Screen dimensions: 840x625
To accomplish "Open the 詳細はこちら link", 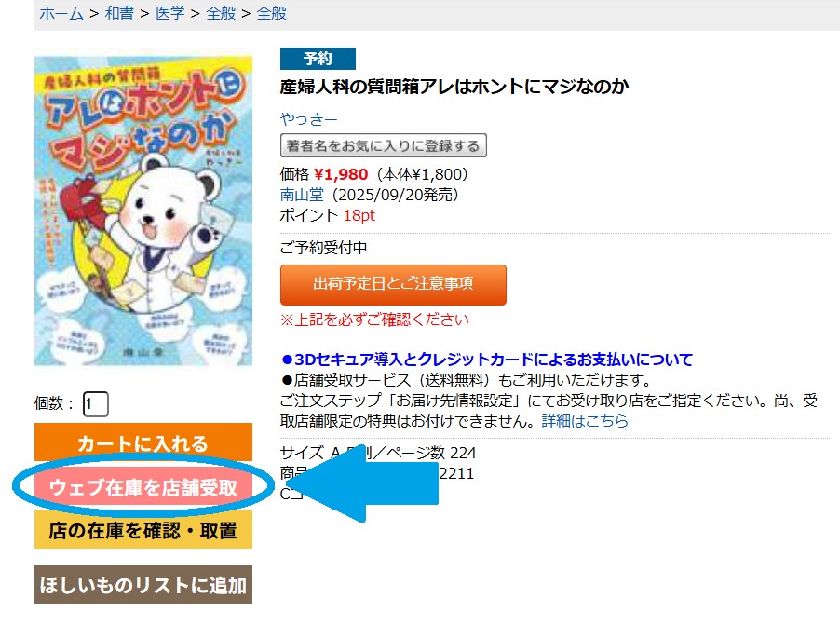I will point(585,421).
